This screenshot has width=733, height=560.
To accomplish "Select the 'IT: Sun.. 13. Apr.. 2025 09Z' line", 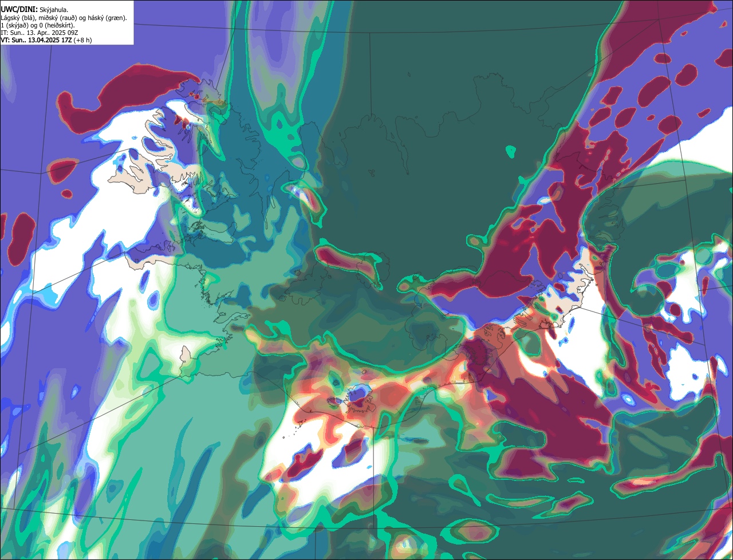I will pyautogui.click(x=40, y=33).
